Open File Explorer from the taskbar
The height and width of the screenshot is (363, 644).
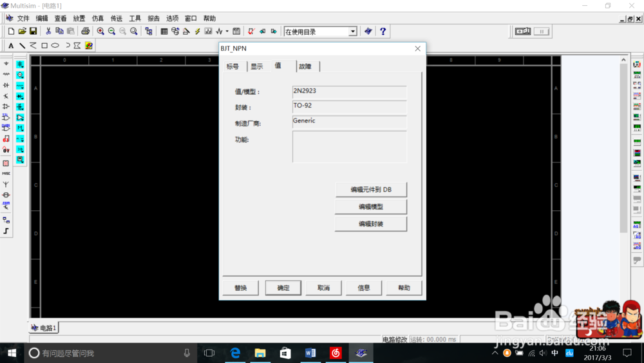pyautogui.click(x=260, y=353)
